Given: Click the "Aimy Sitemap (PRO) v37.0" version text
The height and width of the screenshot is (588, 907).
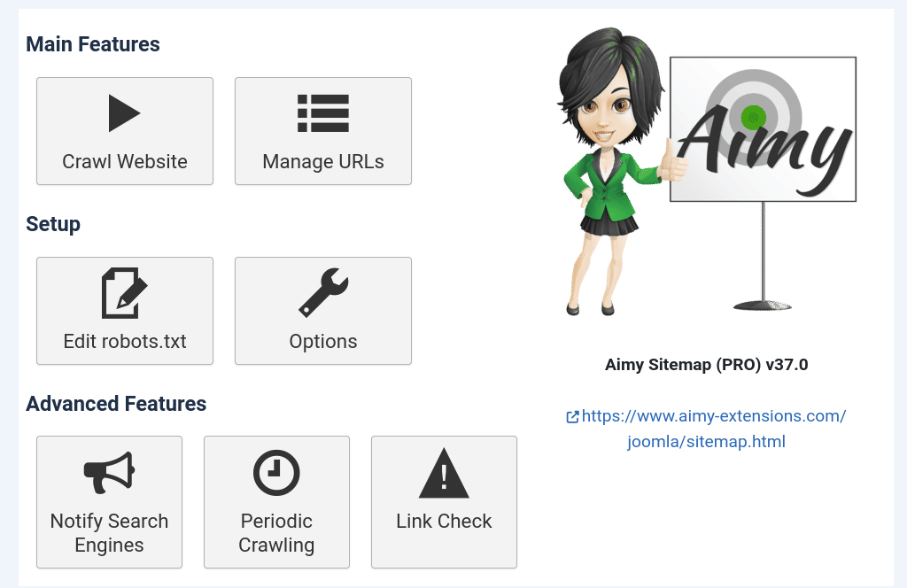Looking at the screenshot, I should click(x=706, y=365).
